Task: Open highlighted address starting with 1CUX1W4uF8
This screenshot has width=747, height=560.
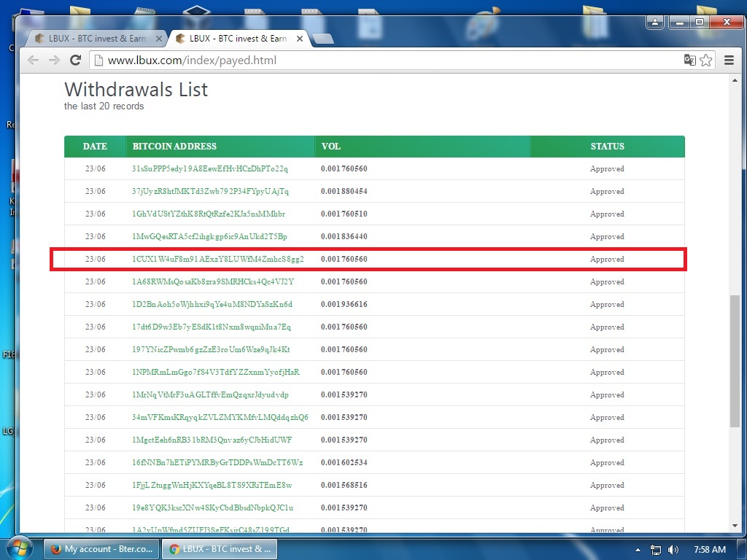Action: pos(217,259)
